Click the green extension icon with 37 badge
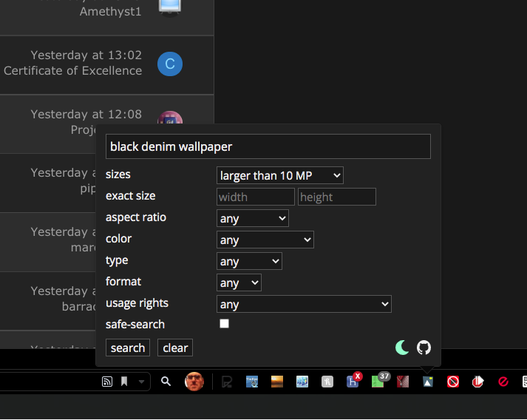 click(378, 382)
